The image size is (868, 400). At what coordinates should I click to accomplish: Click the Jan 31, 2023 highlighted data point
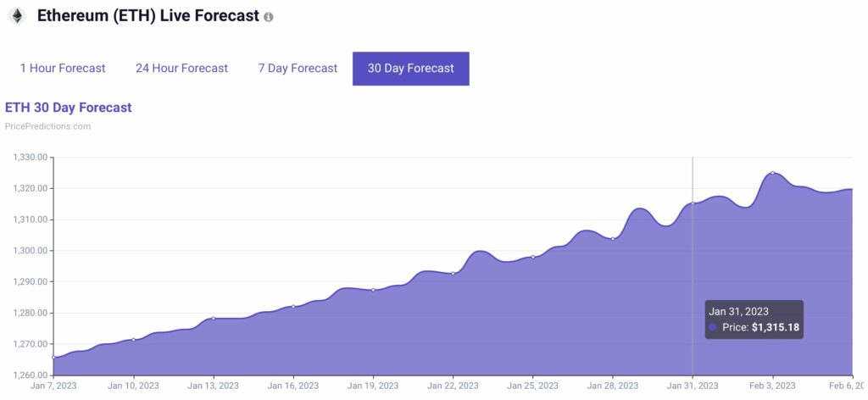tap(693, 203)
